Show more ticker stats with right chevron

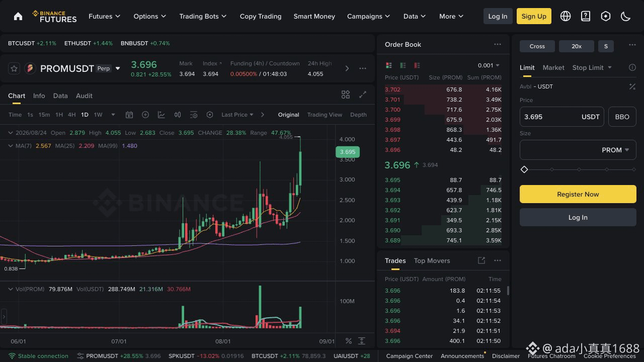click(347, 68)
